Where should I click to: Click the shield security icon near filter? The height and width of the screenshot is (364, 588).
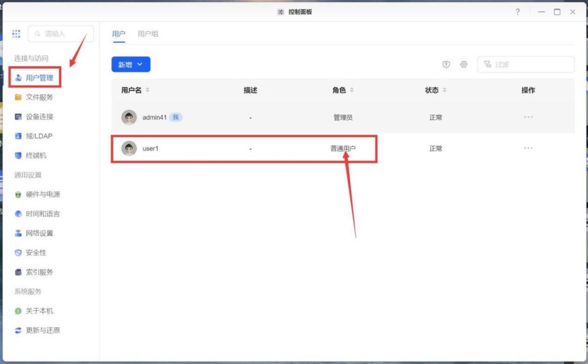(x=446, y=64)
